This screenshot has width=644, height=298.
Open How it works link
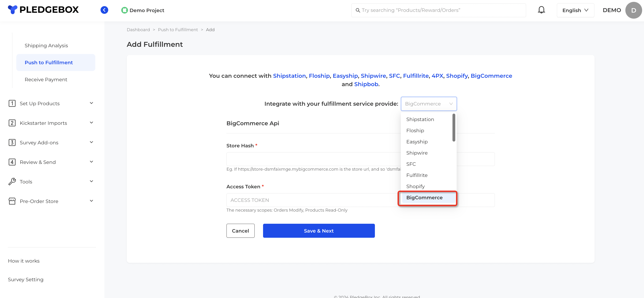click(24, 261)
